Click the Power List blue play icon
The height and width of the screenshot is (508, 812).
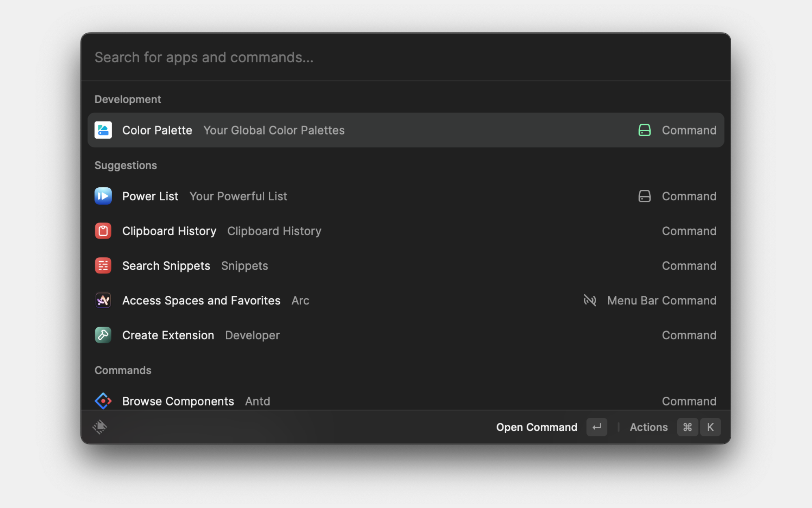click(x=103, y=196)
